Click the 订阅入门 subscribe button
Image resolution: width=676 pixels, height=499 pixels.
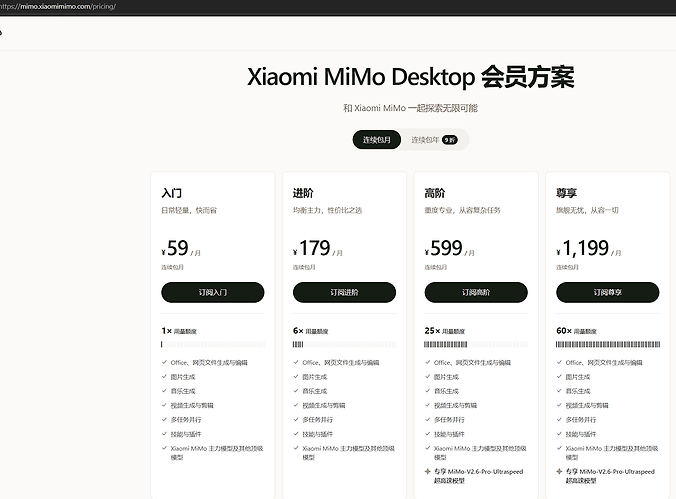[213, 292]
